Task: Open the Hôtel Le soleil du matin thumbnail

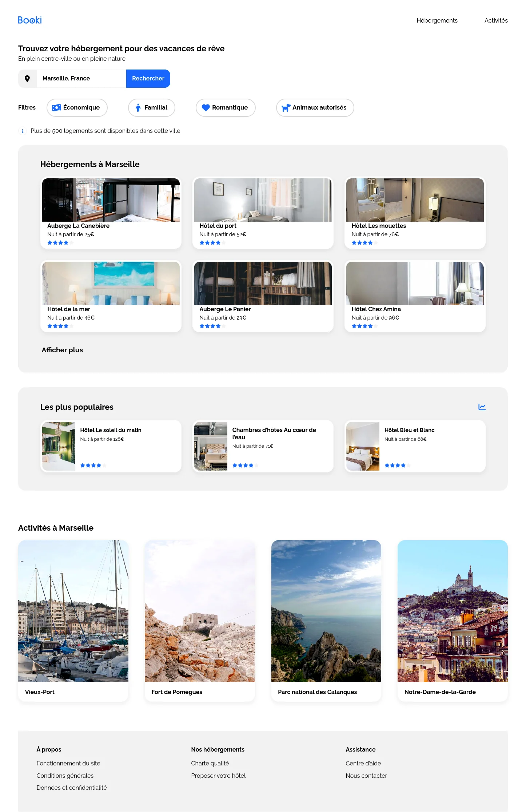Action: pos(59,446)
